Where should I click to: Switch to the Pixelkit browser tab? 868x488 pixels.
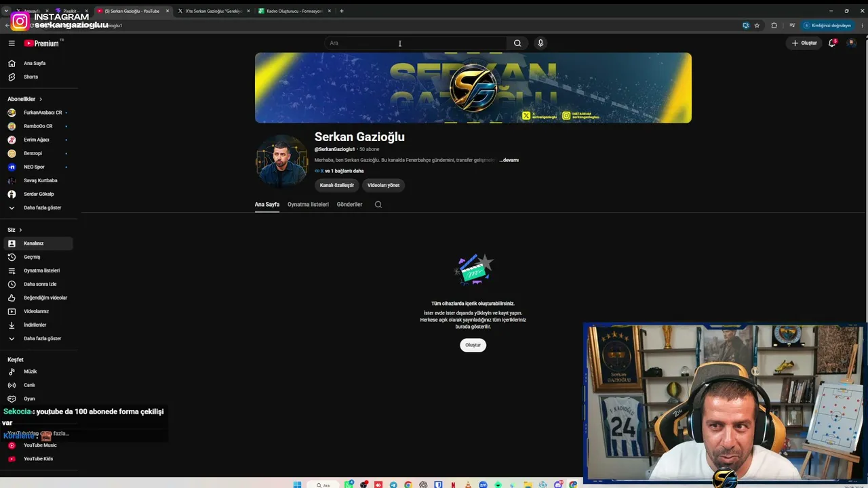click(x=73, y=11)
